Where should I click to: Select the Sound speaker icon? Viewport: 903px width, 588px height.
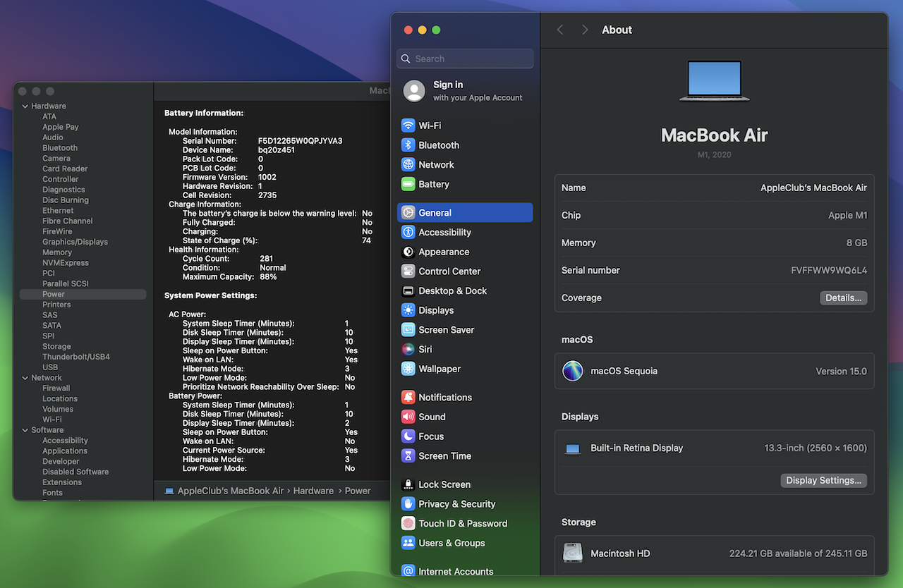(408, 417)
